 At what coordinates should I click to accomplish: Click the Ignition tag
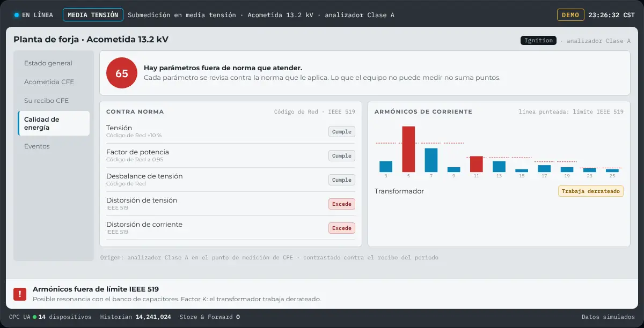pyautogui.click(x=538, y=41)
